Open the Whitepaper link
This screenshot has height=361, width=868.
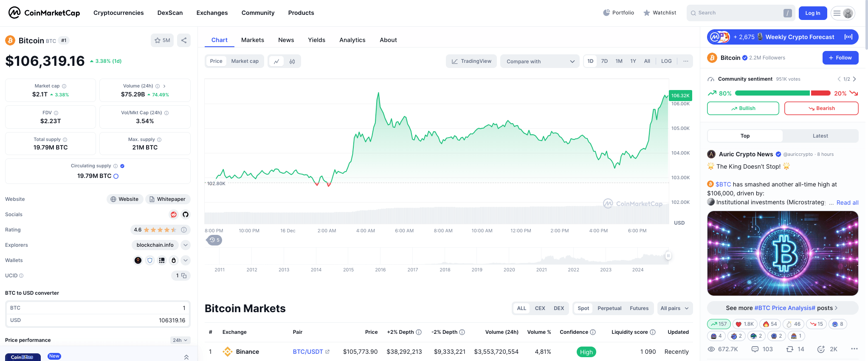[168, 199]
